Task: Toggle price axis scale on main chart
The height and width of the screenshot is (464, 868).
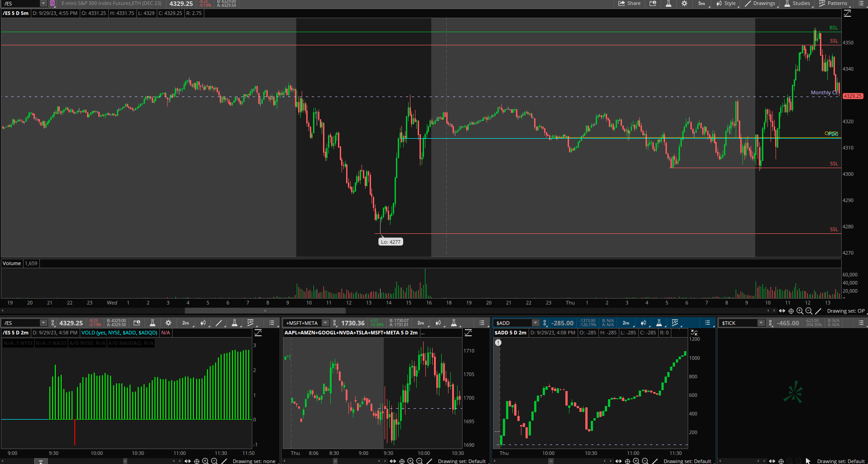Action: (847, 14)
